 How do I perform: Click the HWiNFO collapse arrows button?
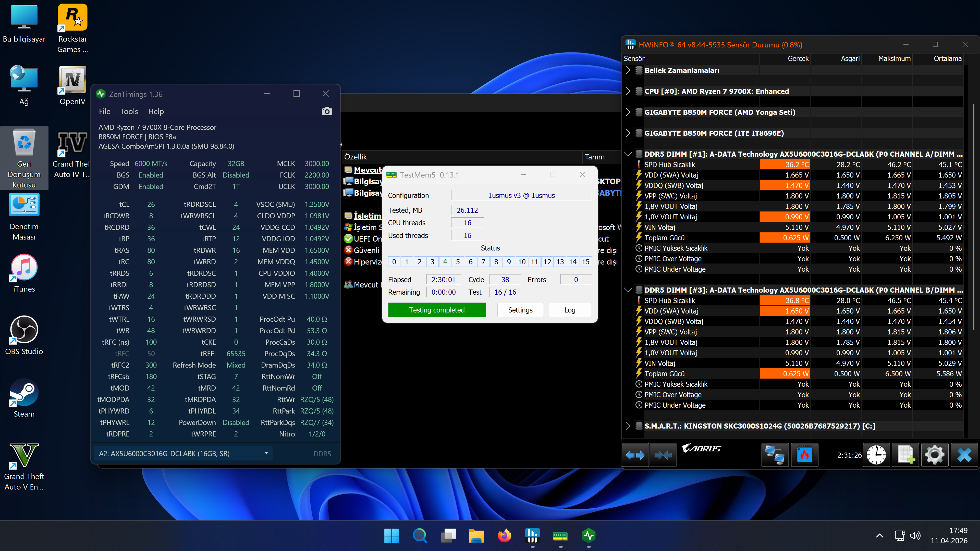tap(663, 455)
